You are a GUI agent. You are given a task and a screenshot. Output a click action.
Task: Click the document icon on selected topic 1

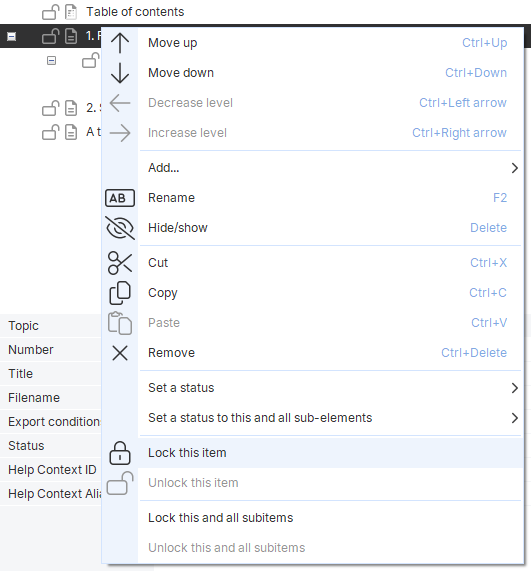click(x=71, y=36)
